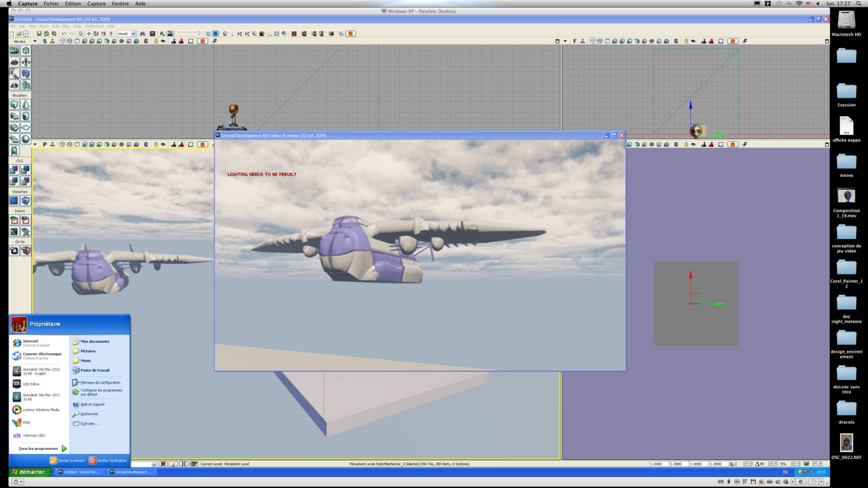Toggle lock viewport icon in top-left viewport
868x488 pixels.
pyautogui.click(x=156, y=41)
